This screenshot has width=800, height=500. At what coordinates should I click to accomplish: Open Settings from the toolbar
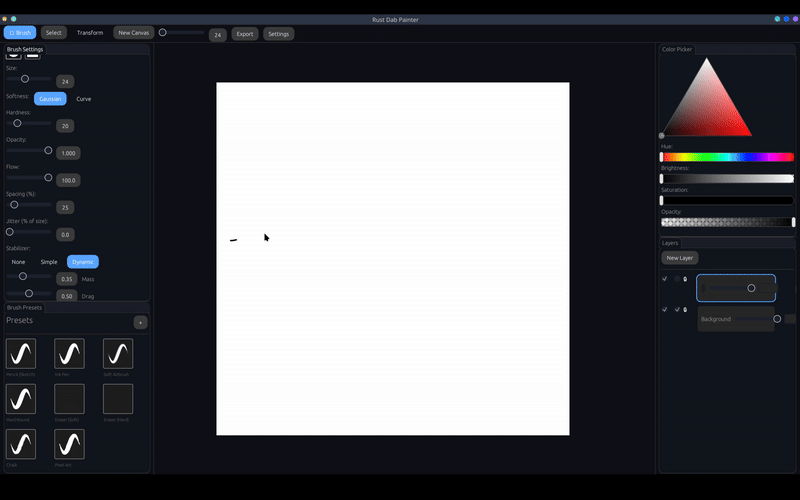click(279, 34)
